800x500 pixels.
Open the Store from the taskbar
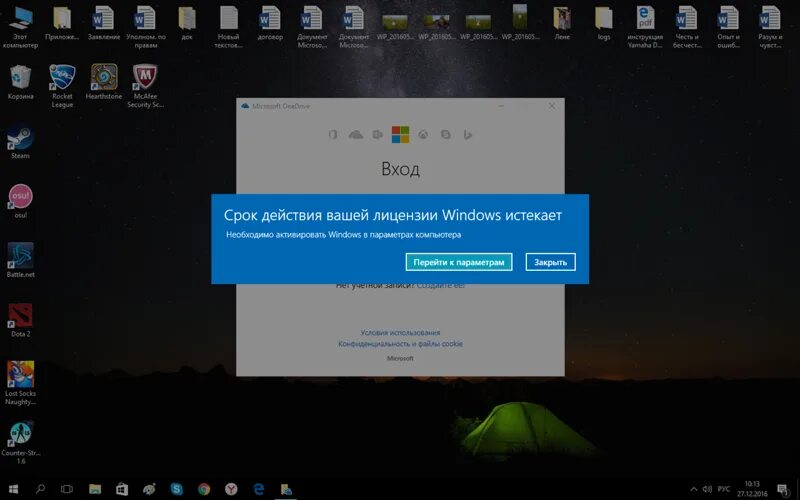coord(122,489)
